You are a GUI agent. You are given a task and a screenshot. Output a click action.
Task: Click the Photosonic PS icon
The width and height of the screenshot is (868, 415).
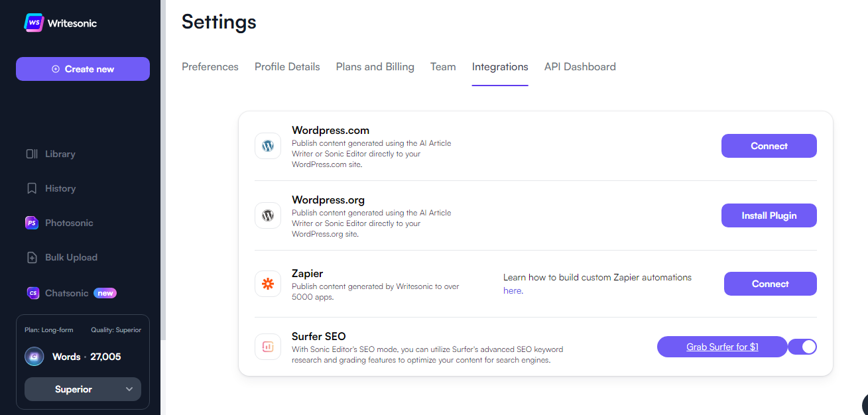tap(32, 223)
